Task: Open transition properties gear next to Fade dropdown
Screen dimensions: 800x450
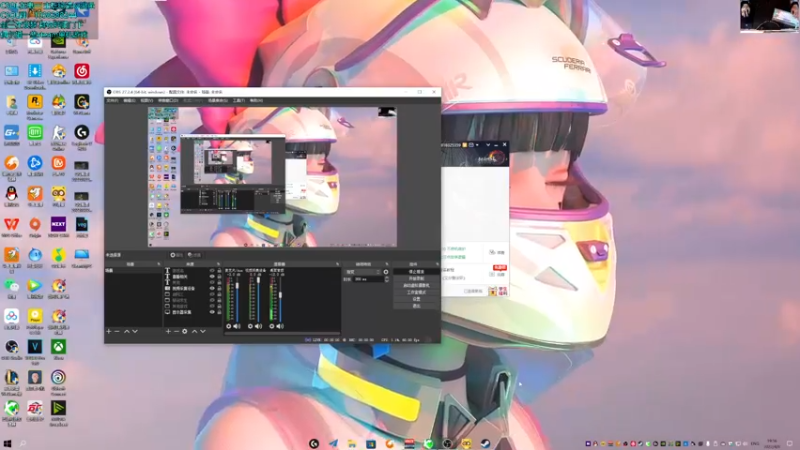Action: point(386,272)
